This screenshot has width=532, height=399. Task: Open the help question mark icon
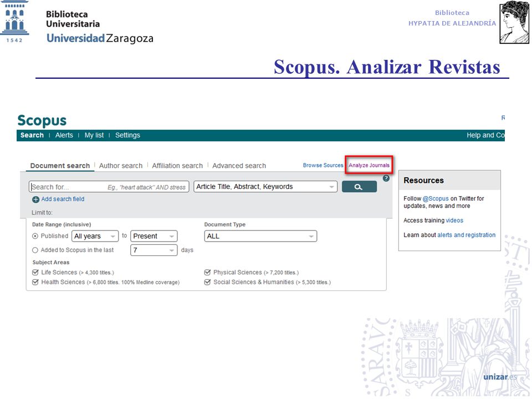[x=386, y=178]
